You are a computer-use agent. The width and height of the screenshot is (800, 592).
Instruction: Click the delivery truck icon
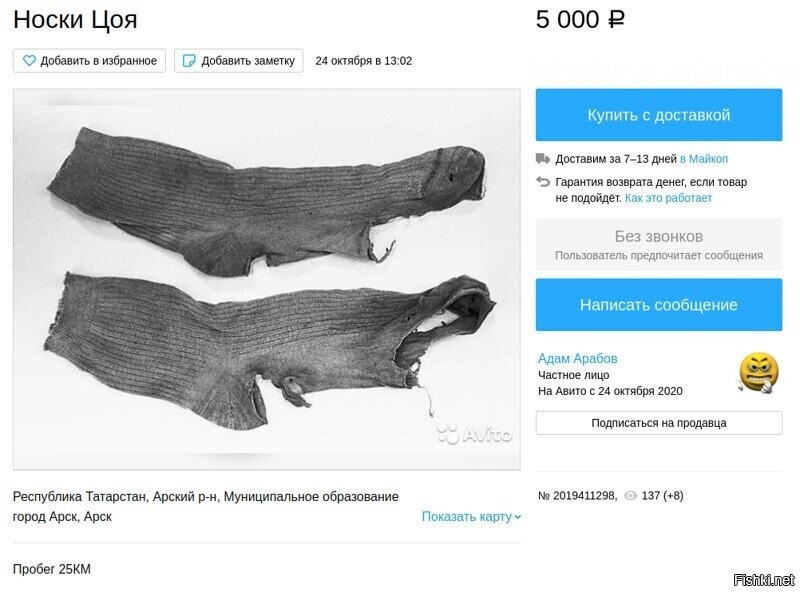pyautogui.click(x=543, y=159)
